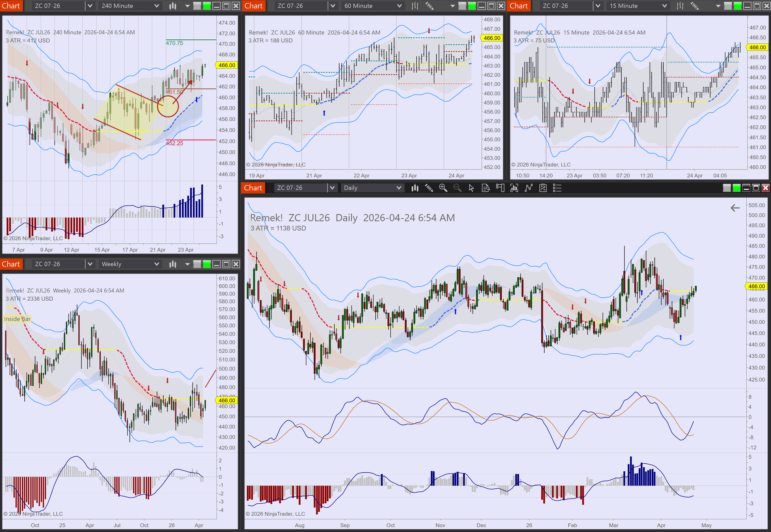Viewport: 771px width, 532px height.
Task: Click the Chart tab of 15 Minute window
Action: pyautogui.click(x=518, y=6)
